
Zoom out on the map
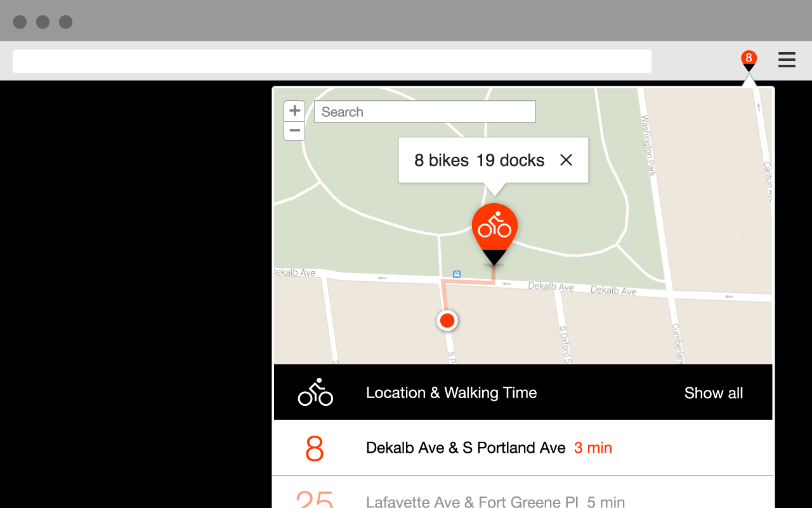[294, 131]
